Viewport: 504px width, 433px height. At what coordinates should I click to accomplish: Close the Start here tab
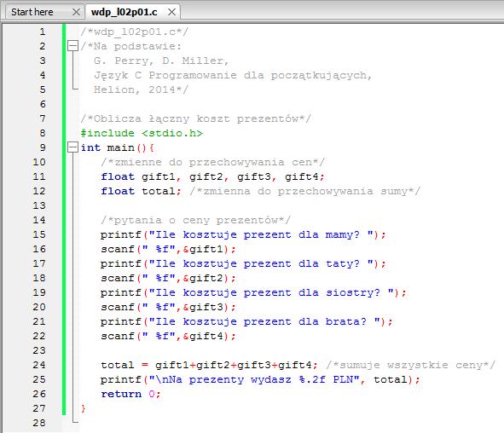click(x=76, y=12)
